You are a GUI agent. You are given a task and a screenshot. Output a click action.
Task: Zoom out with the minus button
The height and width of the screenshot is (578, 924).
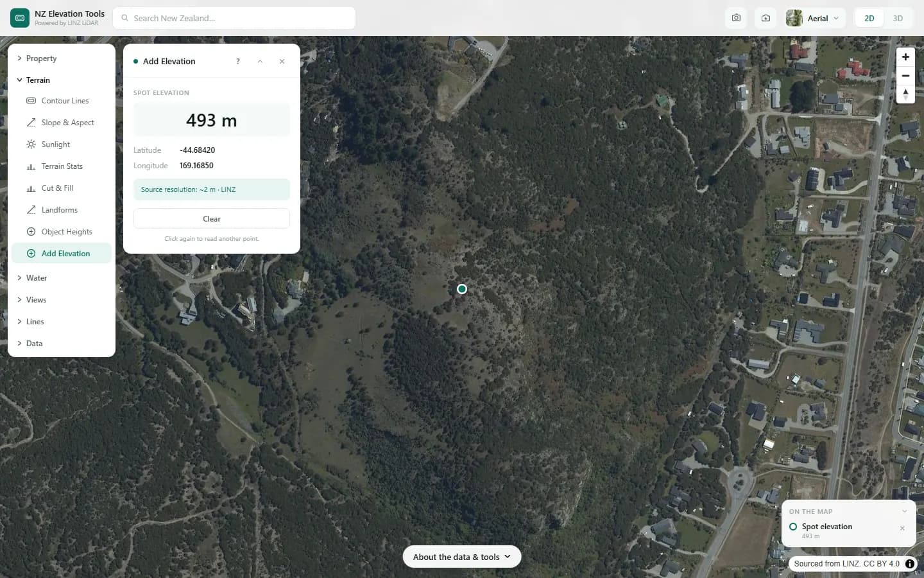[x=905, y=76]
